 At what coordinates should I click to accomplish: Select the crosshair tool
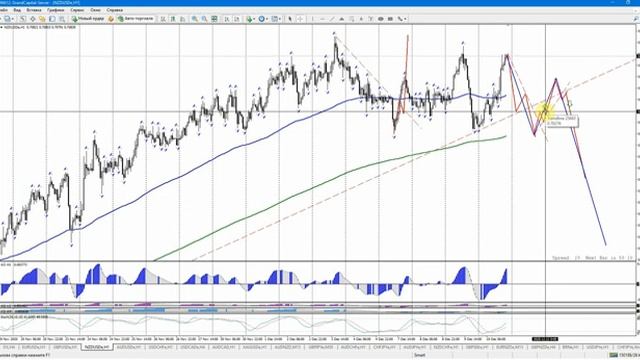tap(300, 19)
